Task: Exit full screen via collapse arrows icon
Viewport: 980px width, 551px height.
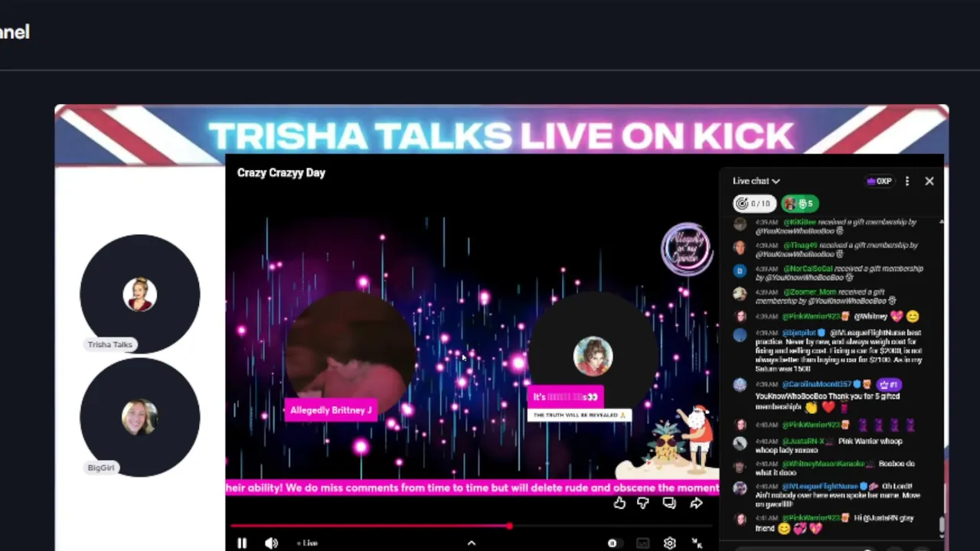Action: pyautogui.click(x=697, y=543)
